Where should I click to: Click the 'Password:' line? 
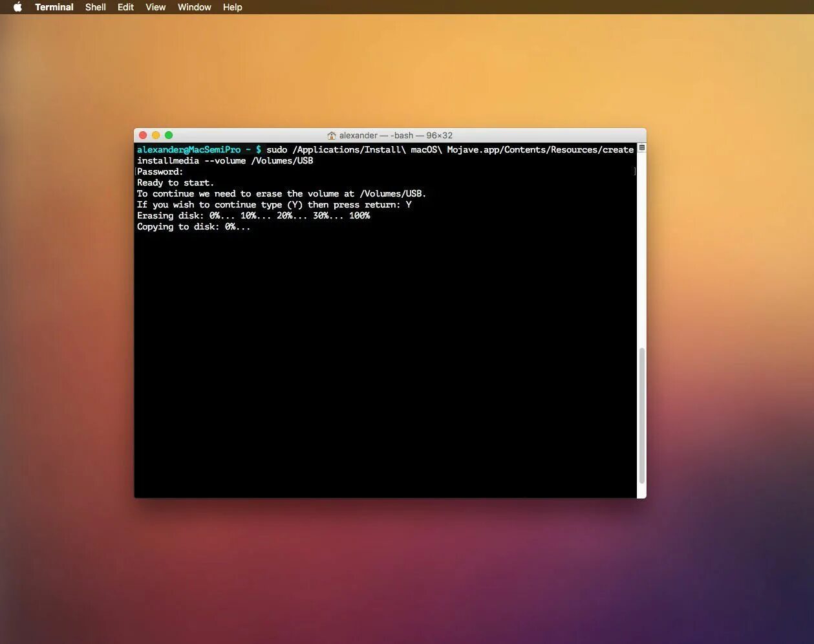point(160,172)
